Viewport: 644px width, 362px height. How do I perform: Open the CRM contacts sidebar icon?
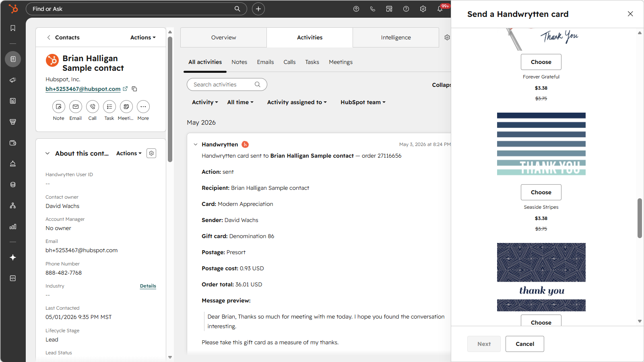(13, 59)
